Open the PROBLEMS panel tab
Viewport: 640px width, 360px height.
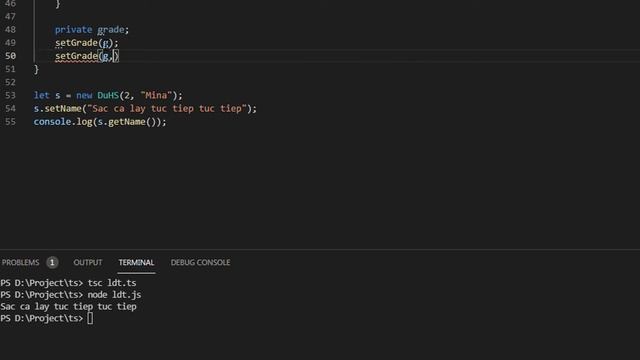[x=20, y=262]
